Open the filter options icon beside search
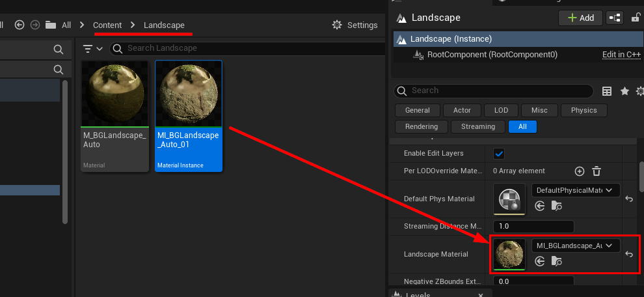644x297 pixels. [93, 49]
